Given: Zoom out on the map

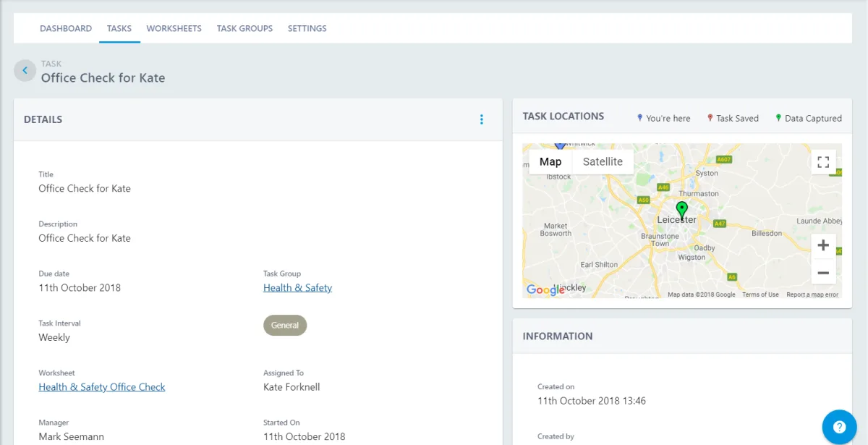Looking at the screenshot, I should point(823,273).
